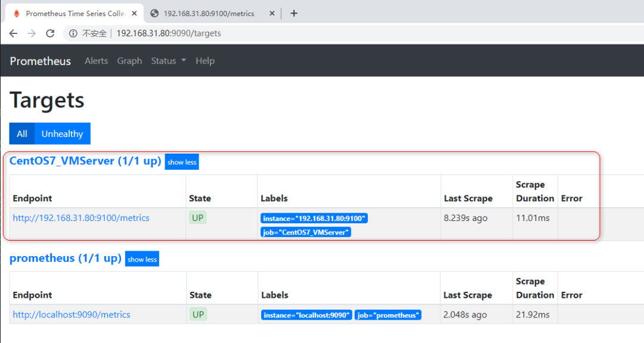Open a new tab with plus icon

coord(293,13)
